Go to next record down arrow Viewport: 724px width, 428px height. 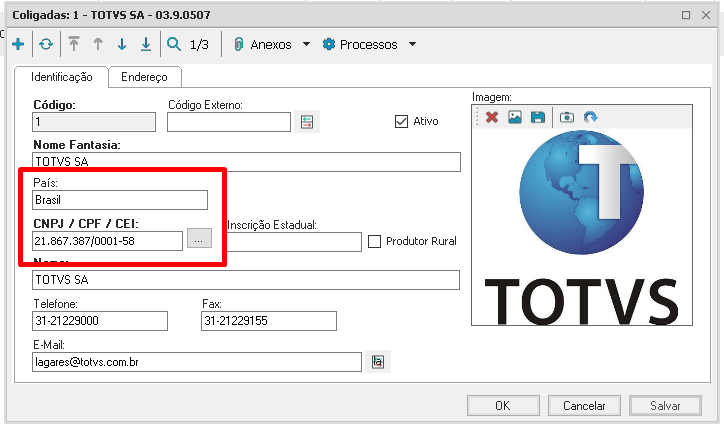pos(122,44)
